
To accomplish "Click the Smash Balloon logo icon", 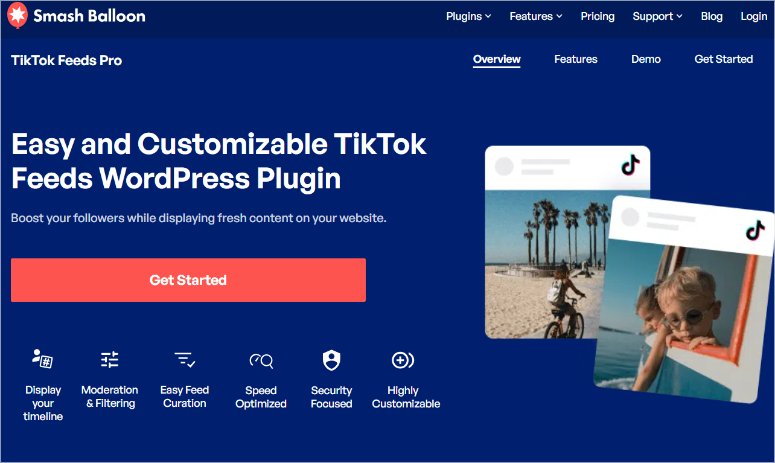I will coord(17,15).
